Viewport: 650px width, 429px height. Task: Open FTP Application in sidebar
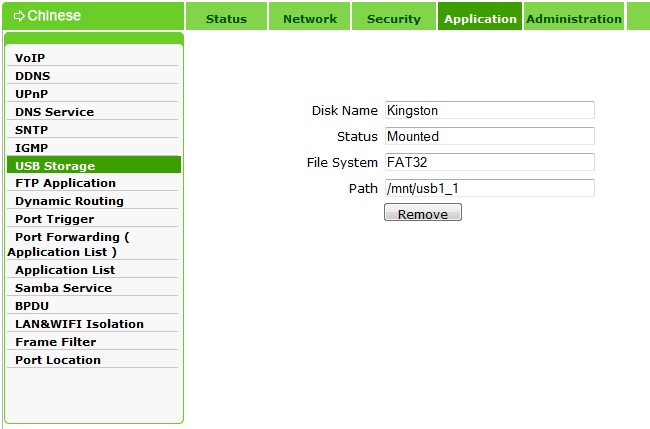pos(66,183)
